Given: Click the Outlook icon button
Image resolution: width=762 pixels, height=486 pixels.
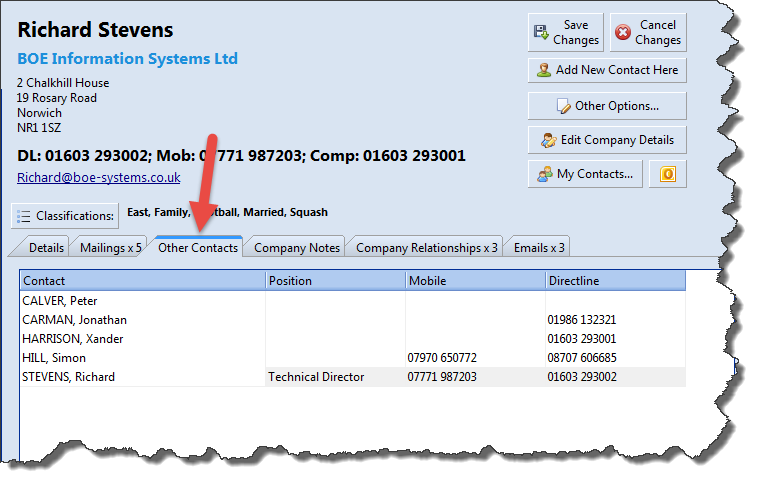Looking at the screenshot, I should [x=667, y=174].
